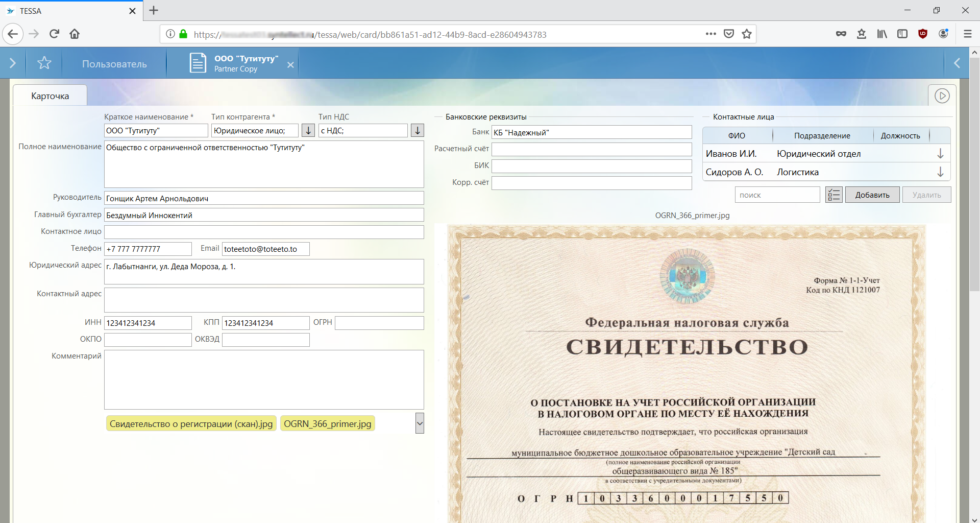Click the down arrow on Сидоров А. О. row
The width and height of the screenshot is (980, 523).
[940, 172]
